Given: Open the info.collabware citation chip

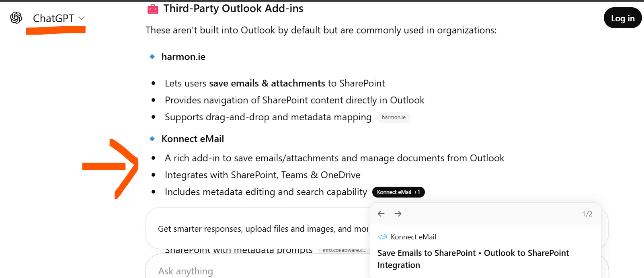Looking at the screenshot, I should [x=344, y=250].
